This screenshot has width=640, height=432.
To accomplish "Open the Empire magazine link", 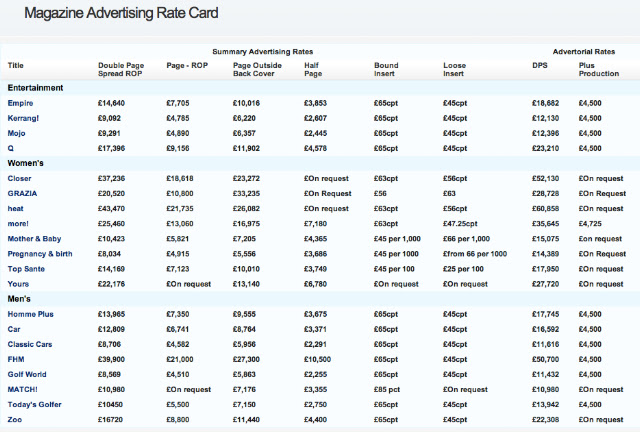I will tap(20, 103).
